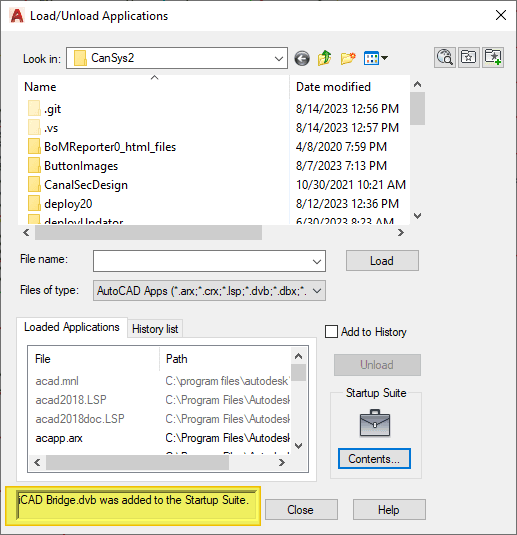517x535 pixels.
Task: Select acad.mnl in loaded applications
Action: tap(57, 381)
